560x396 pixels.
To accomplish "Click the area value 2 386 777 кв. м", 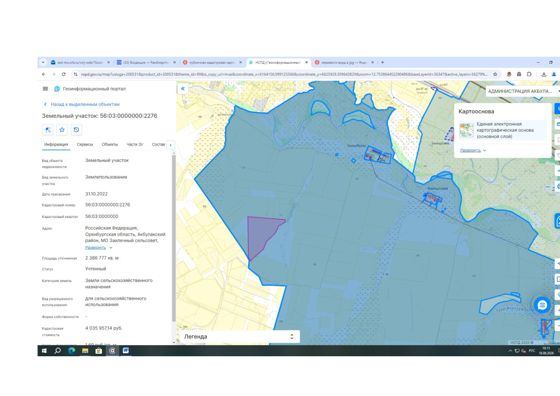I will (x=102, y=258).
